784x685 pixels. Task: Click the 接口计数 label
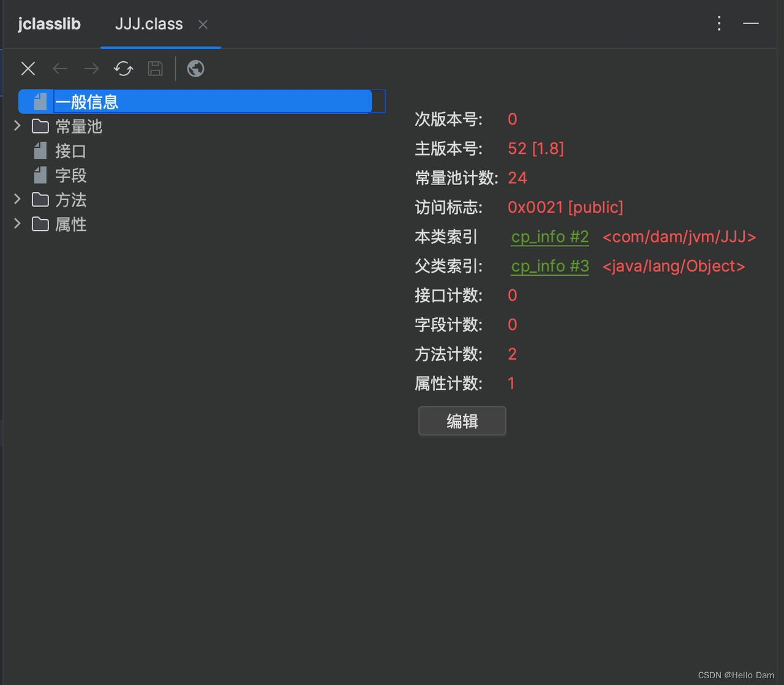449,296
